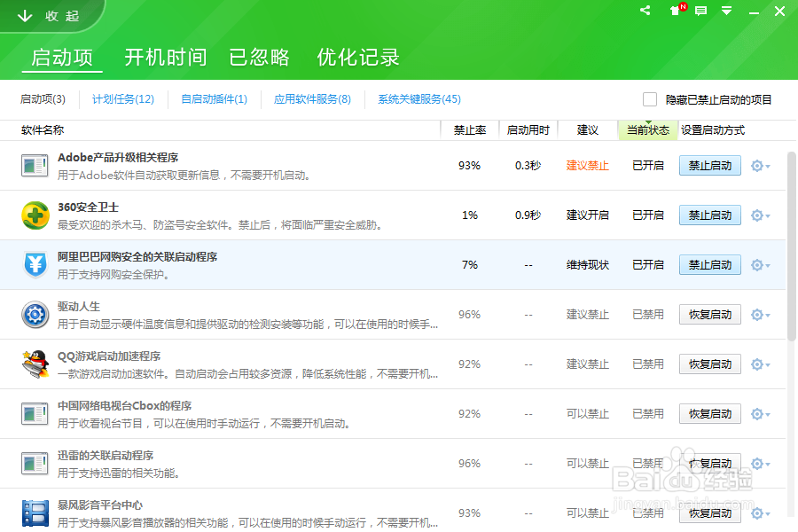Click the 驱动人生 gear icon
This screenshot has width=798, height=532.
[x=35, y=315]
